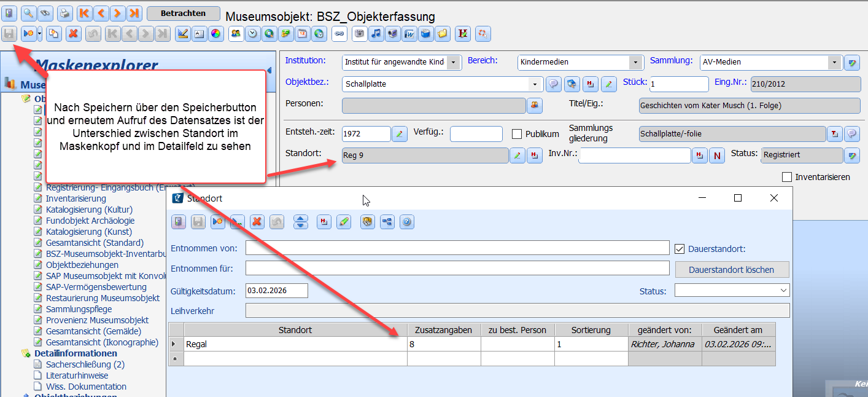Tick the Inventarisieren checkbox
This screenshot has height=397, width=868.
787,177
